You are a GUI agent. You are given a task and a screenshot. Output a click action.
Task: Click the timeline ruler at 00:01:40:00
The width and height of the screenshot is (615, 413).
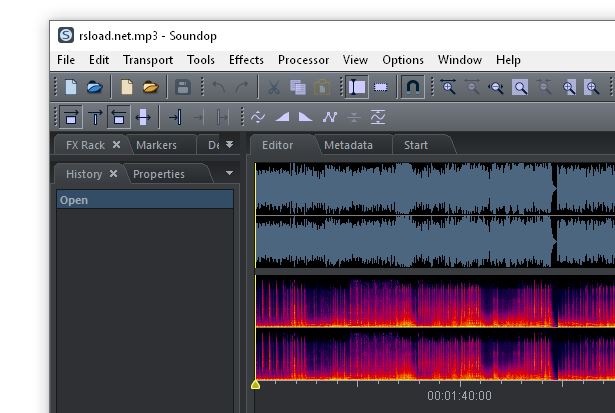(x=459, y=395)
